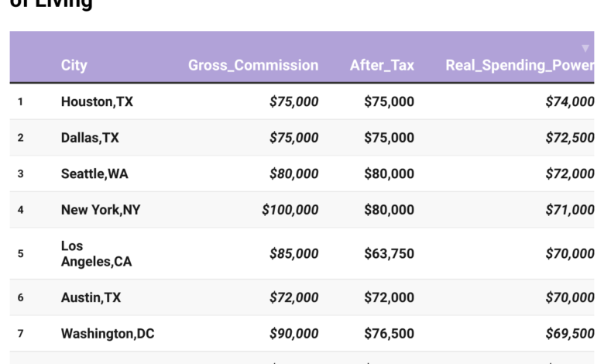Select the Austin,TX city cell
The width and height of the screenshot is (604, 364).
pyautogui.click(x=91, y=297)
